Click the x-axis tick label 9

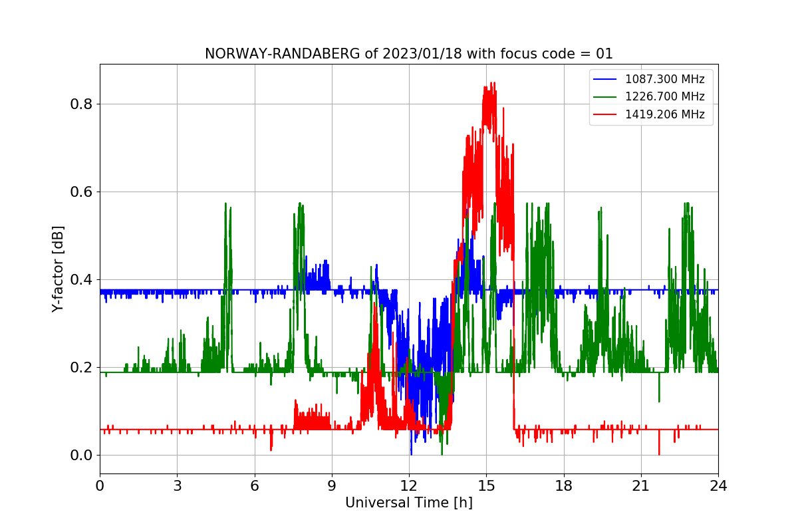point(332,485)
